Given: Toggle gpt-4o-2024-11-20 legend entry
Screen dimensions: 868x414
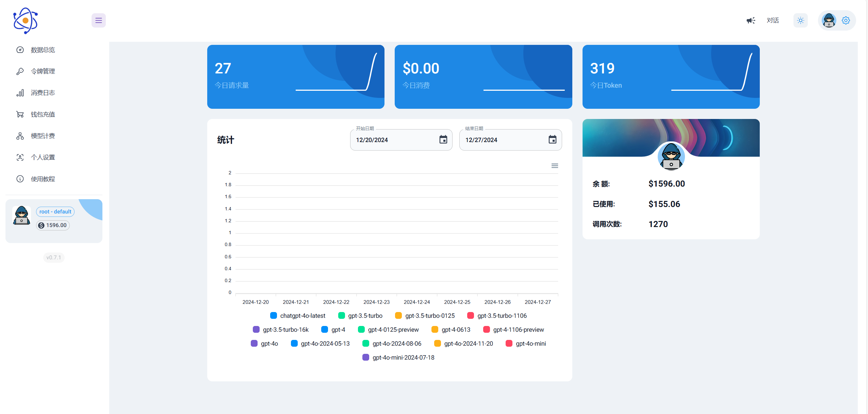Looking at the screenshot, I should coord(463,344).
